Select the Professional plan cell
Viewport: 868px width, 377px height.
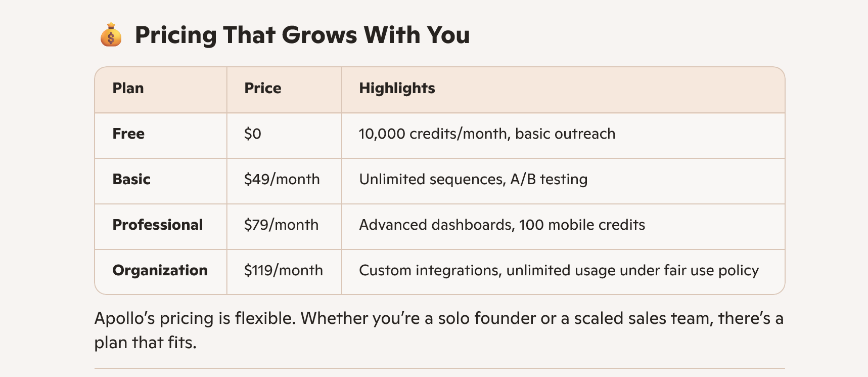[157, 225]
